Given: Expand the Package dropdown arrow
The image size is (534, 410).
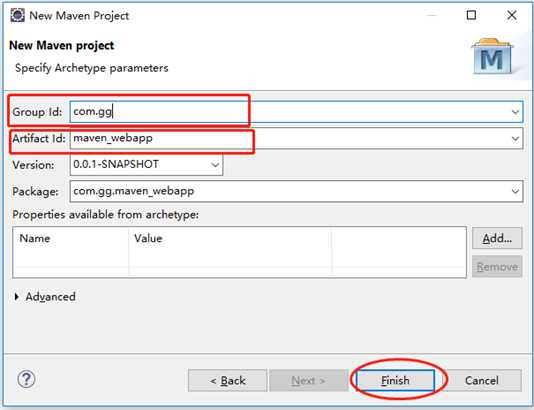Looking at the screenshot, I should [515, 191].
